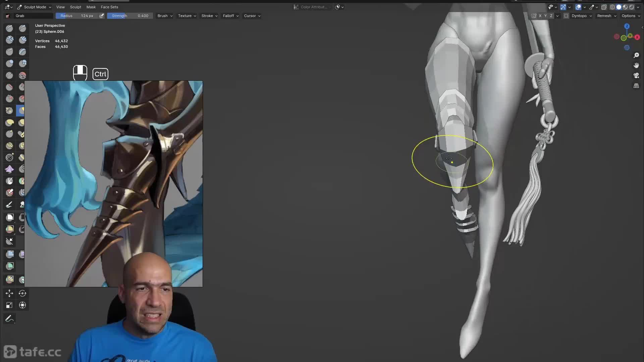Enable the Dyntopo checkbox
The width and height of the screenshot is (644, 362).
[566, 16]
